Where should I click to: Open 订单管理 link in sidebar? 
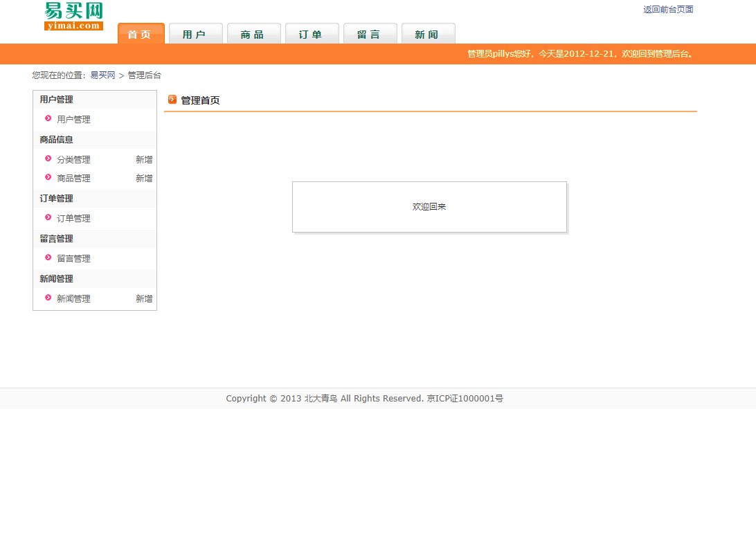coord(74,218)
